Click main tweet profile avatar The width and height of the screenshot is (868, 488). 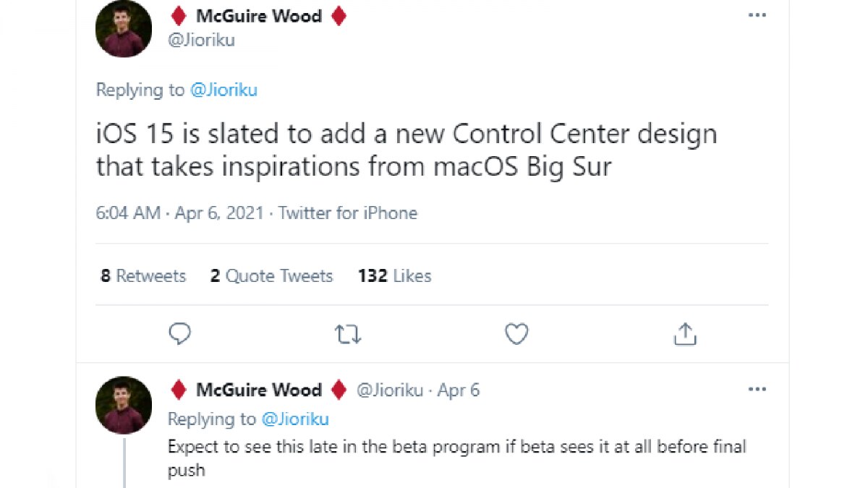tap(124, 29)
